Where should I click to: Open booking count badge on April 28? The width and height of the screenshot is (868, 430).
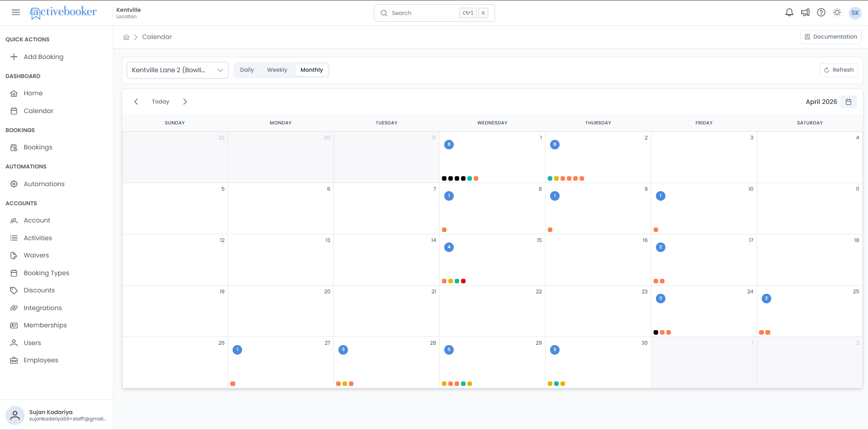point(343,350)
